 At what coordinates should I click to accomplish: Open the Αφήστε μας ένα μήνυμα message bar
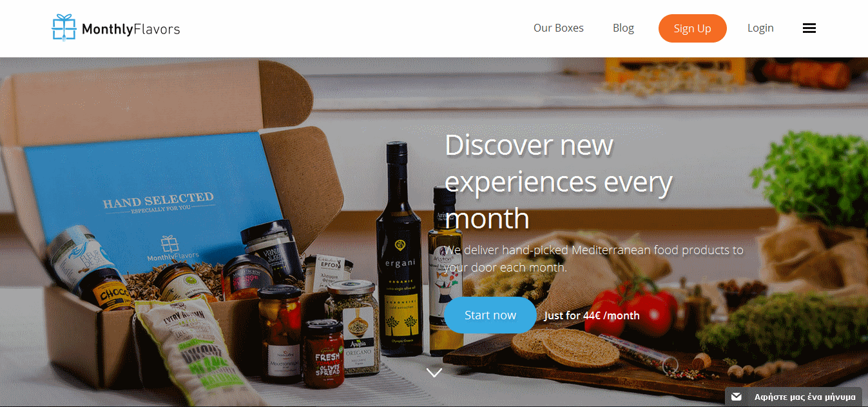[796, 397]
